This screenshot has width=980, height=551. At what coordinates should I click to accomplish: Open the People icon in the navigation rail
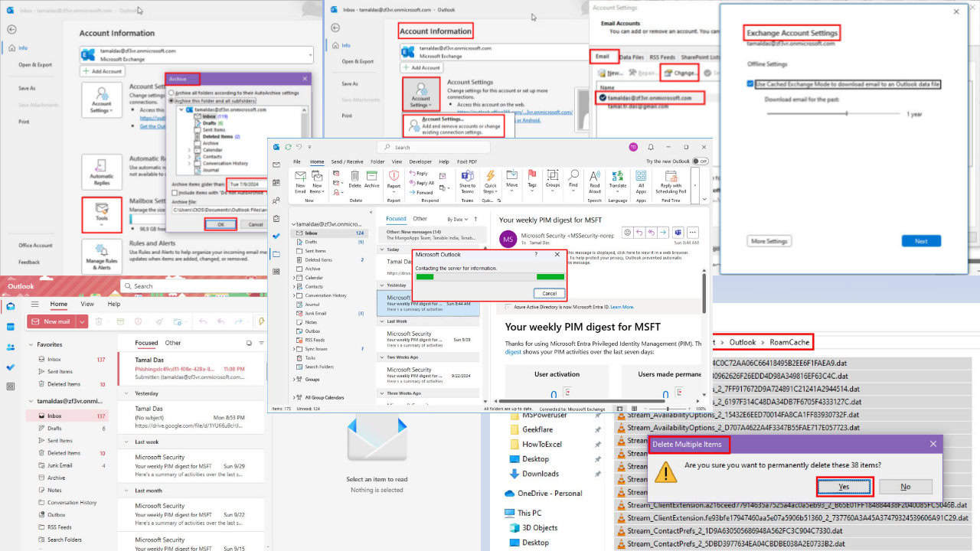pyautogui.click(x=276, y=201)
